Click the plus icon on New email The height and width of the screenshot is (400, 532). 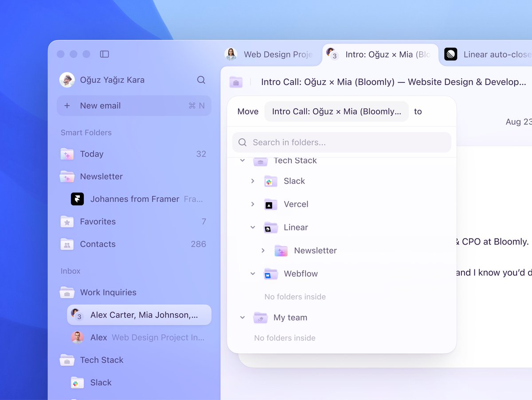click(x=67, y=106)
